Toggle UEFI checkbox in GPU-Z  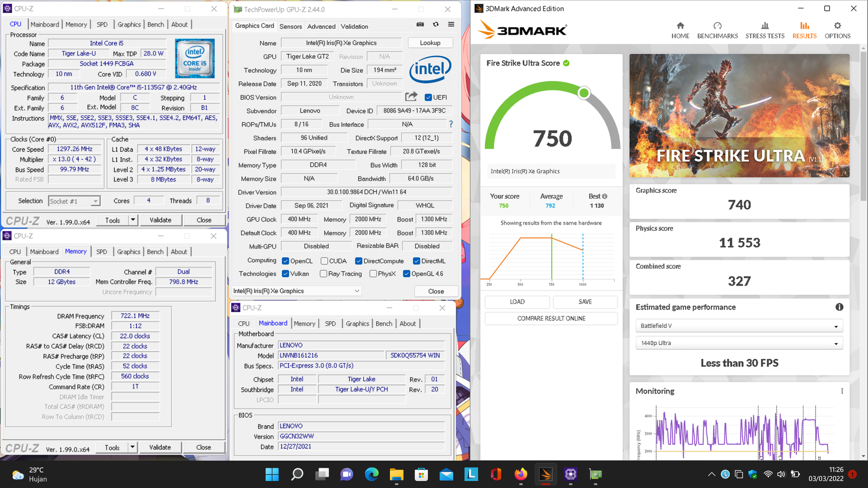[428, 97]
